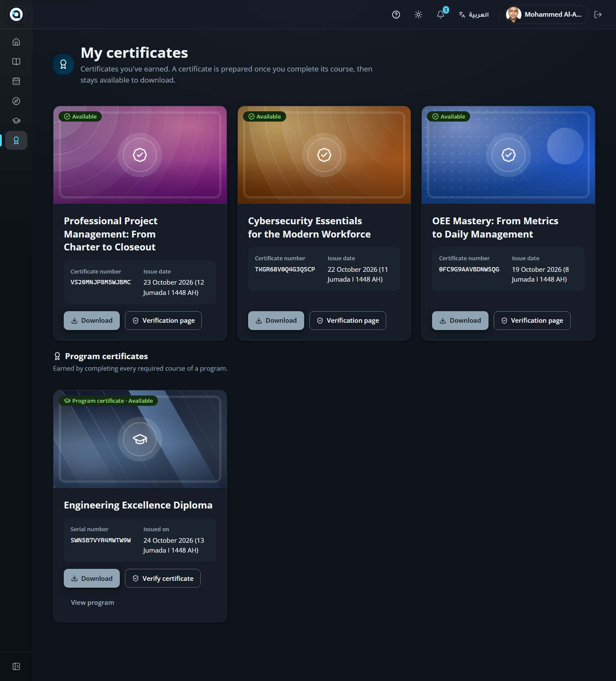Click the Available badge on Cybersecurity card
The width and height of the screenshot is (616, 681).
point(264,116)
